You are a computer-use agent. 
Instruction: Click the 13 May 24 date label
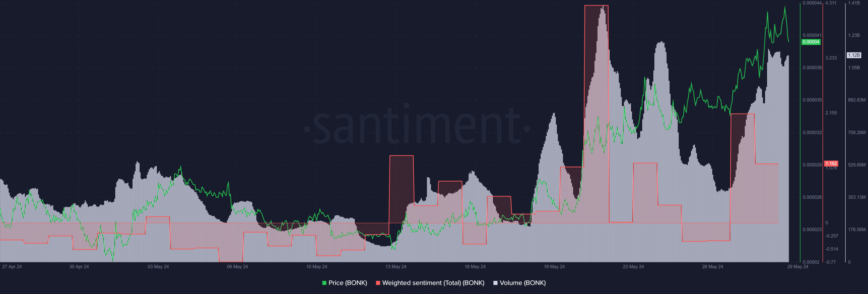(396, 267)
